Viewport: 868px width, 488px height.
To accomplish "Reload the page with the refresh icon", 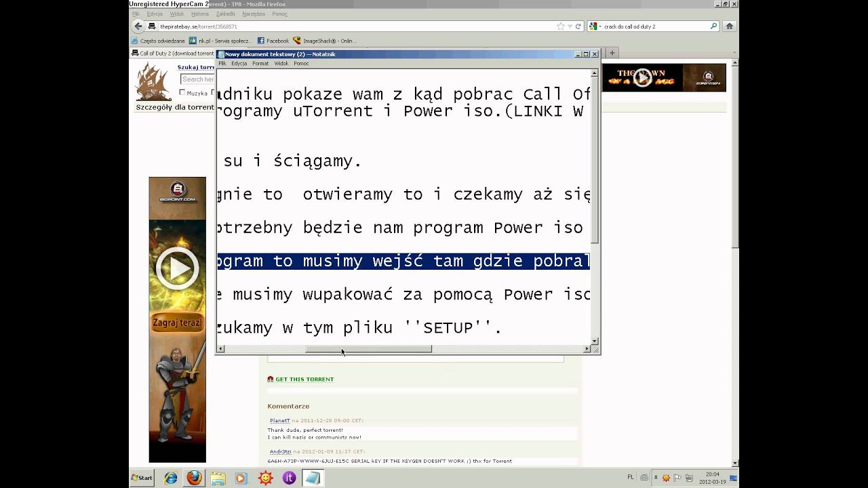I will (x=578, y=26).
